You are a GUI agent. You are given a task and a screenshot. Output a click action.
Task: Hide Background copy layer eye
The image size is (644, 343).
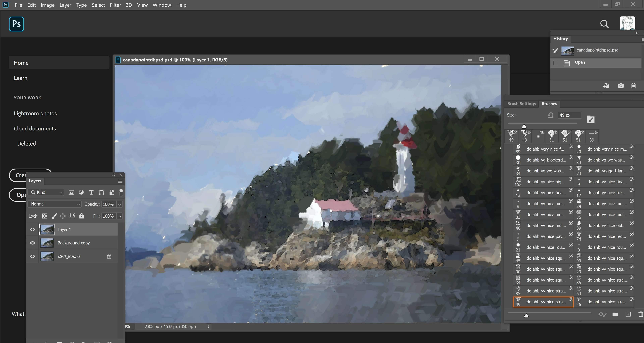pos(33,243)
